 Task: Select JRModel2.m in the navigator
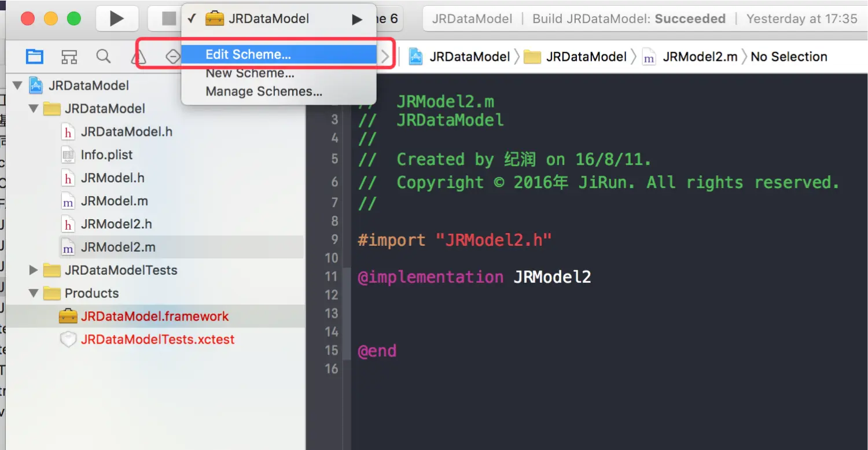click(x=118, y=248)
